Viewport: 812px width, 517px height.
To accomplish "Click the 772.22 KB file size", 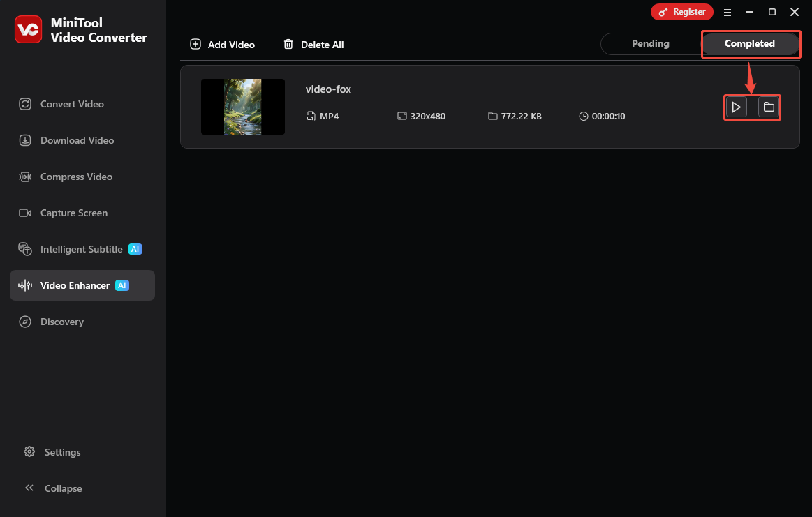I will click(521, 116).
